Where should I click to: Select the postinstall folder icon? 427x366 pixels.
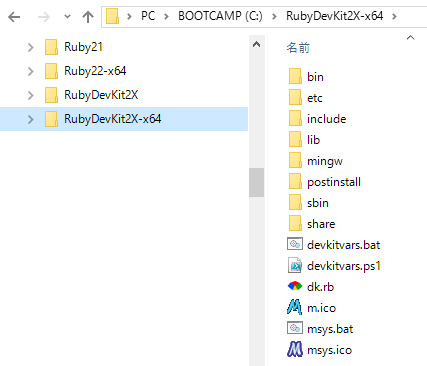tap(295, 182)
